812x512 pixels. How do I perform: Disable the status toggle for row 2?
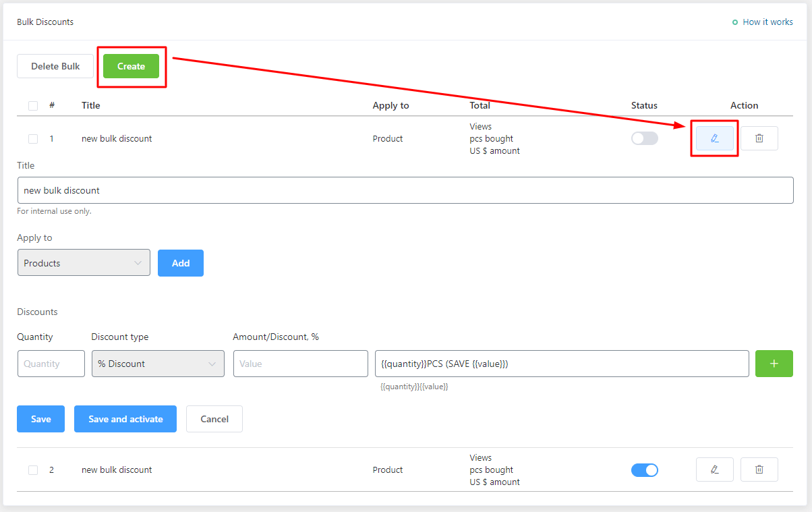coord(644,470)
